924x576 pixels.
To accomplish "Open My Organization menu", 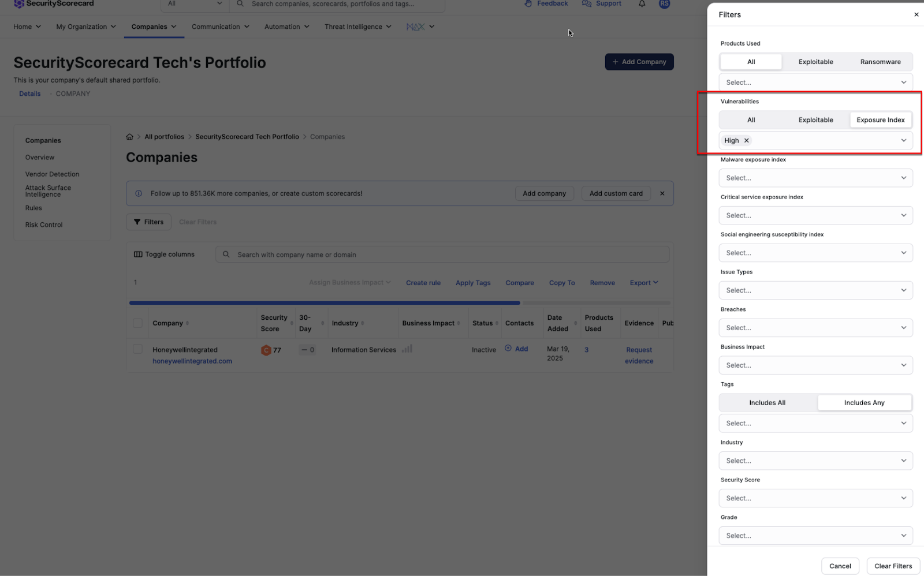I will coord(86,27).
